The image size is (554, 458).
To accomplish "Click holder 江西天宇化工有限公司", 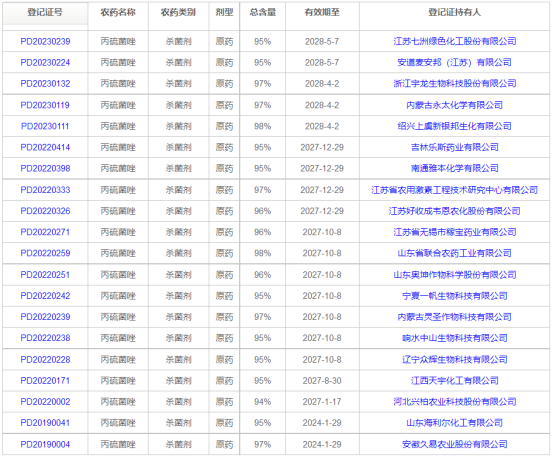I will click(455, 381).
